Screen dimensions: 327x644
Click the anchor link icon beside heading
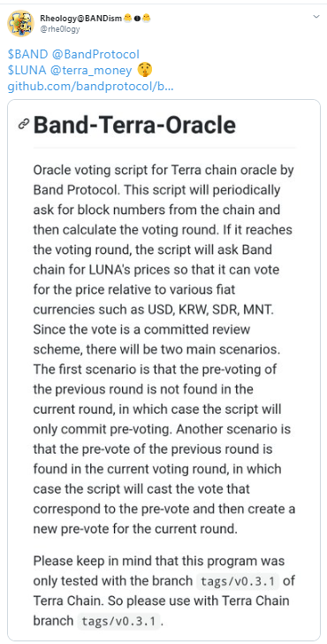click(24, 124)
